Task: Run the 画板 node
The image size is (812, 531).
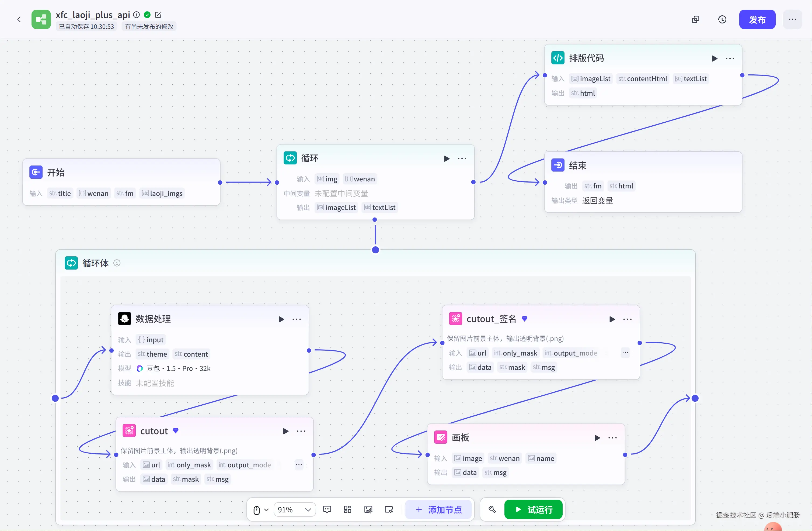Action: click(597, 438)
